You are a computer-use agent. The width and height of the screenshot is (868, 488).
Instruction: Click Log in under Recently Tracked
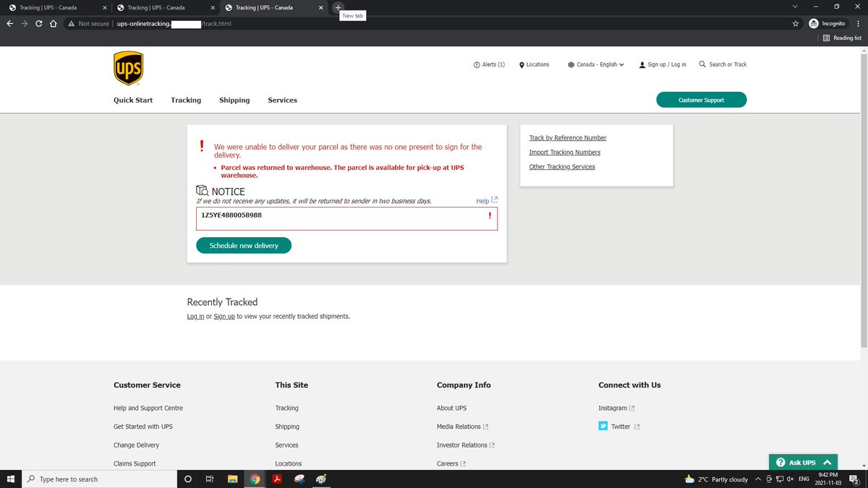coord(195,316)
